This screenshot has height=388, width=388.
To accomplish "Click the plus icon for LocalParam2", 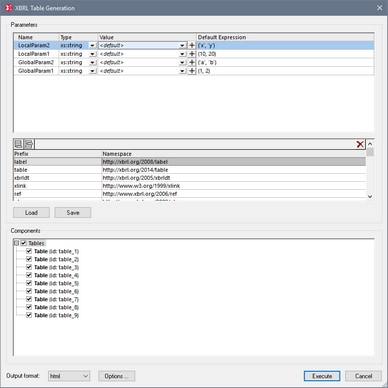I will tap(192, 45).
